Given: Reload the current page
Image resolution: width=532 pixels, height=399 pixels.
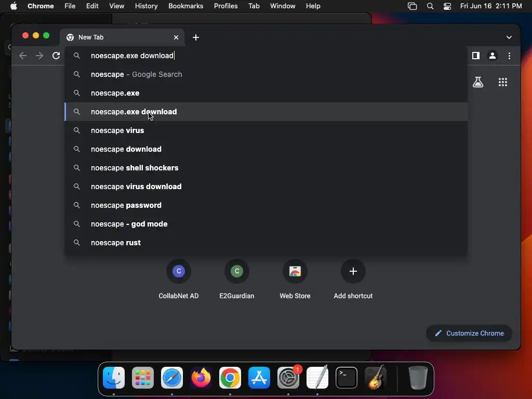Looking at the screenshot, I should click(x=56, y=56).
